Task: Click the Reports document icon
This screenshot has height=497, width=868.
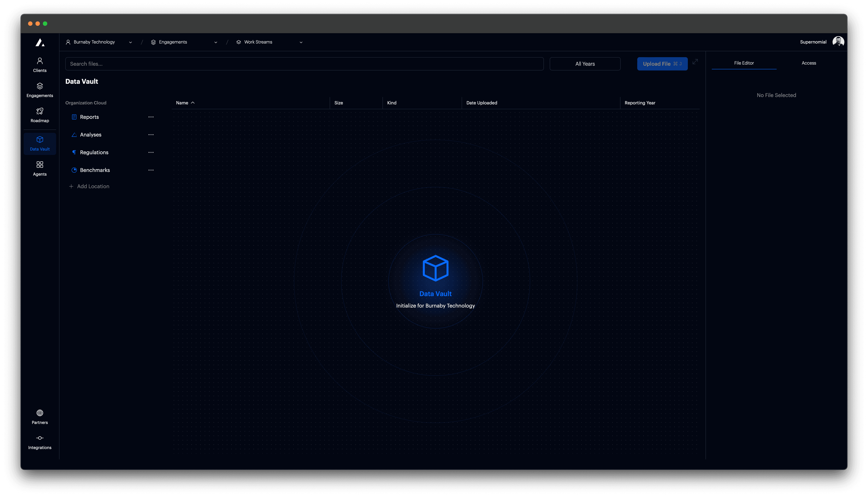Action: 74,117
